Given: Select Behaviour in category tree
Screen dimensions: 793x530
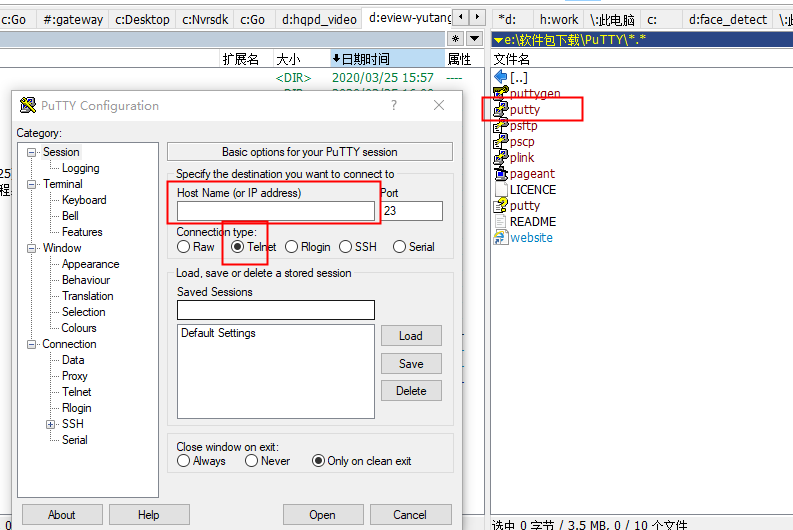Looking at the screenshot, I should click(86, 280).
